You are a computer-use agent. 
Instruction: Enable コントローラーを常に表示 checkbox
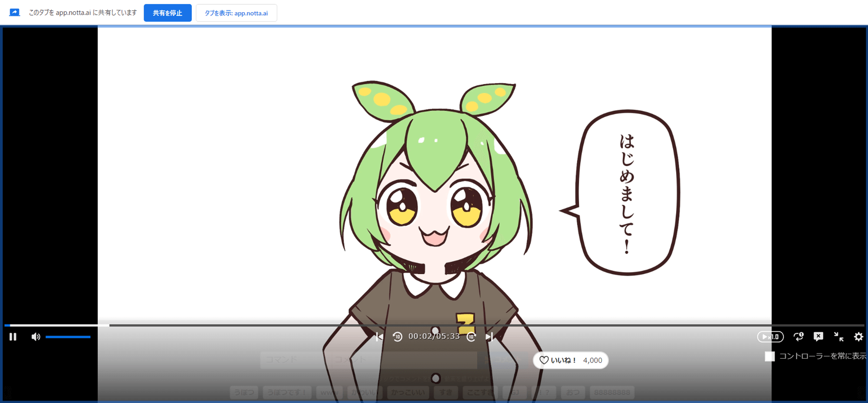[770, 356]
